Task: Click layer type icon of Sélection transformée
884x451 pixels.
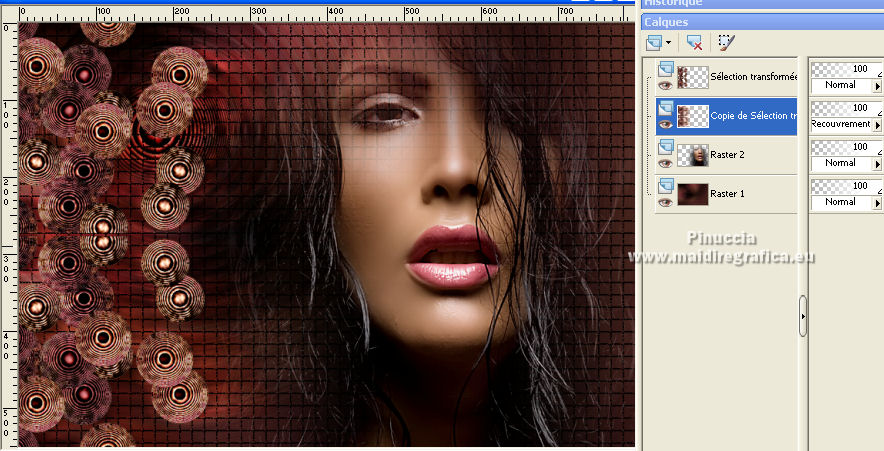Action: (x=666, y=69)
